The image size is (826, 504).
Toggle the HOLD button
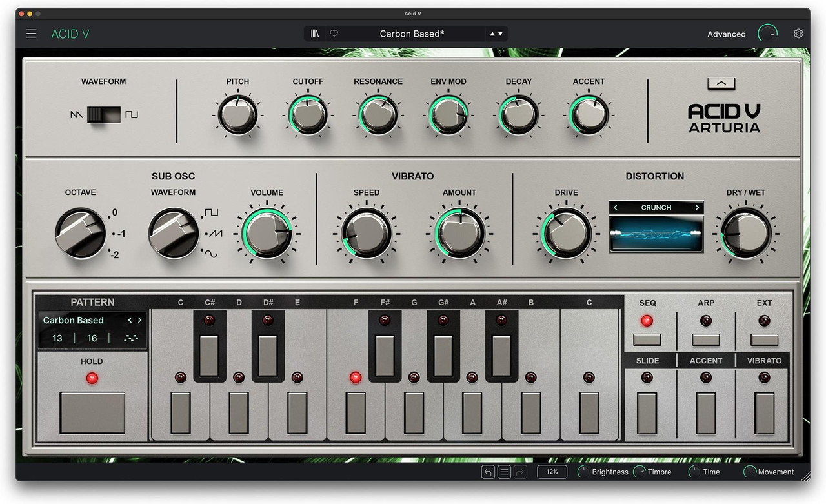pos(92,412)
